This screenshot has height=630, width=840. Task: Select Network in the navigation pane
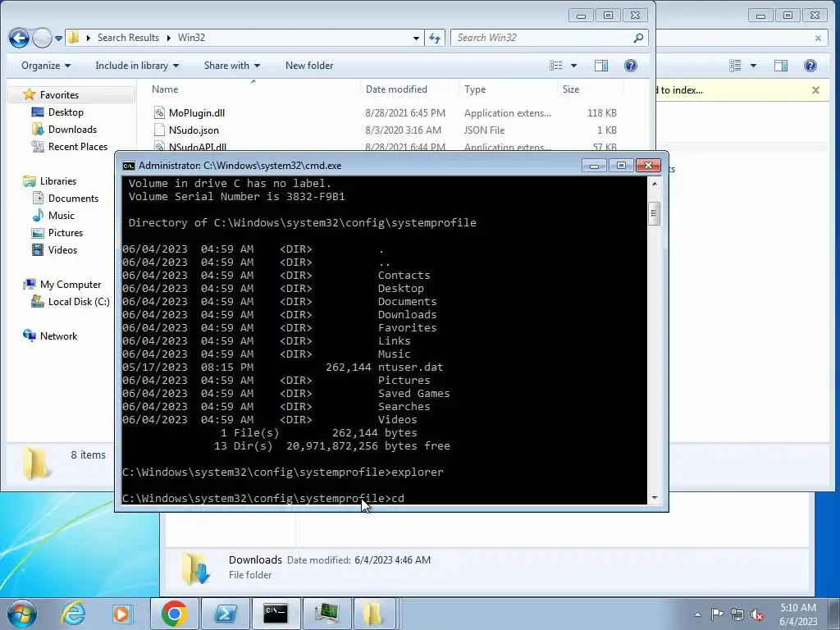click(58, 336)
